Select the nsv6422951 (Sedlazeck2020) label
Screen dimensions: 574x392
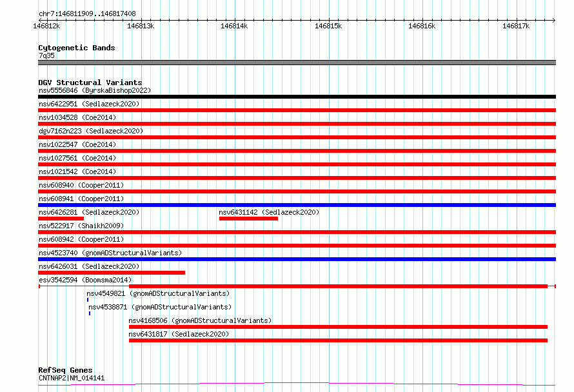pyautogui.click(x=89, y=104)
